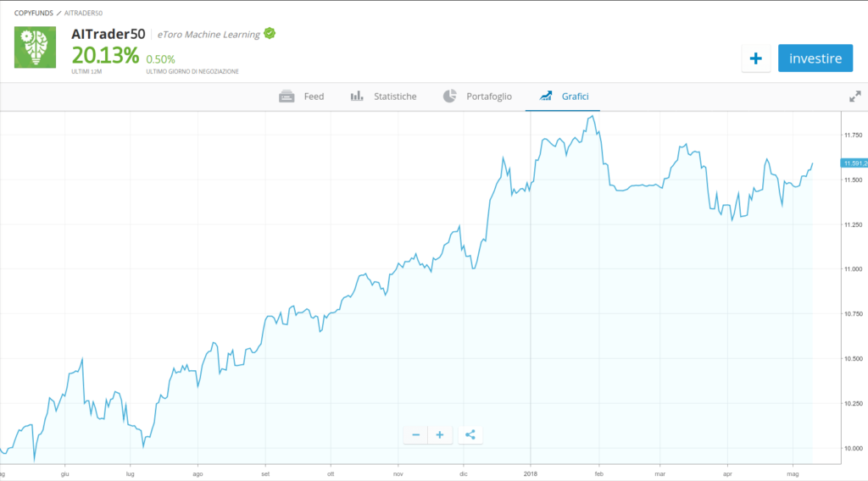
Task: Click the 10.250 price axis label
Action: pyautogui.click(x=853, y=404)
